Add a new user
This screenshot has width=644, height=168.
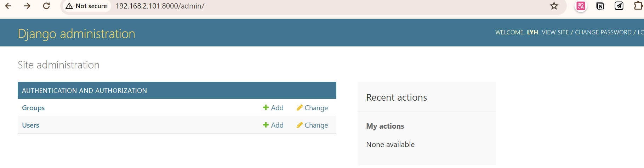273,125
